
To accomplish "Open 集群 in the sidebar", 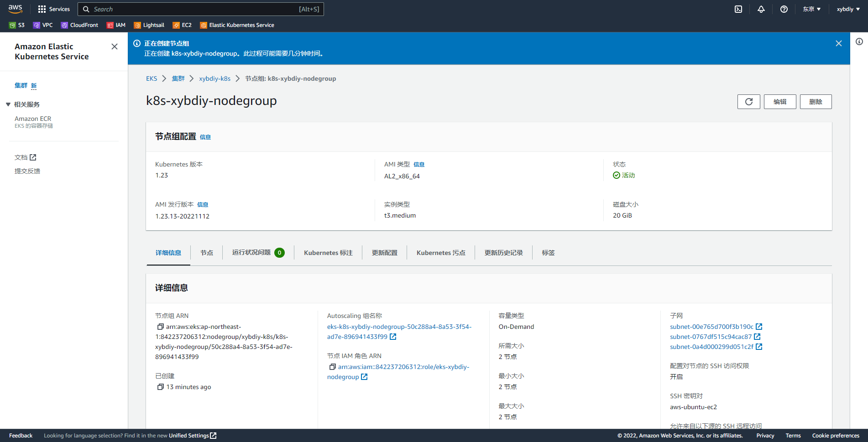I will click(x=21, y=85).
